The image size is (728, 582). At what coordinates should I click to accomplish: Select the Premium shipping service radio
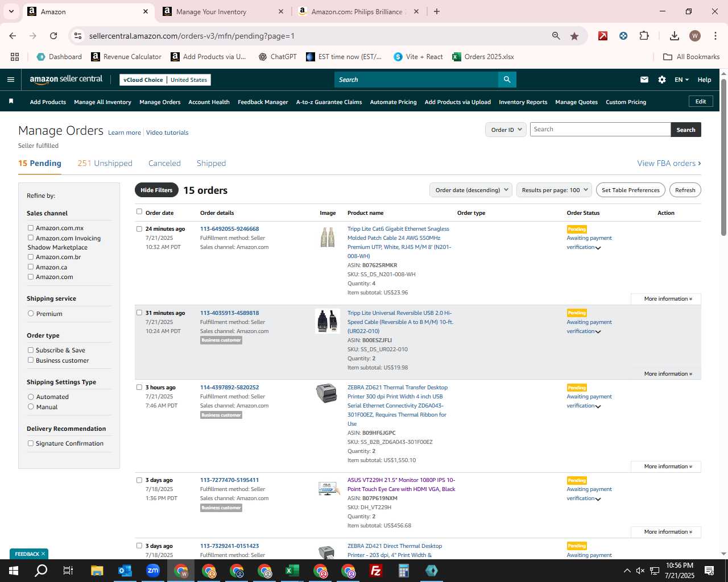31,313
